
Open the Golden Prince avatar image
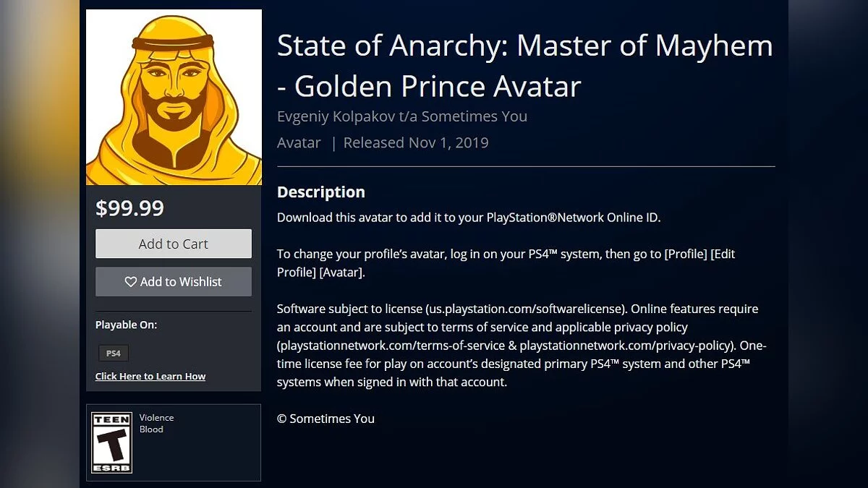pyautogui.click(x=174, y=97)
